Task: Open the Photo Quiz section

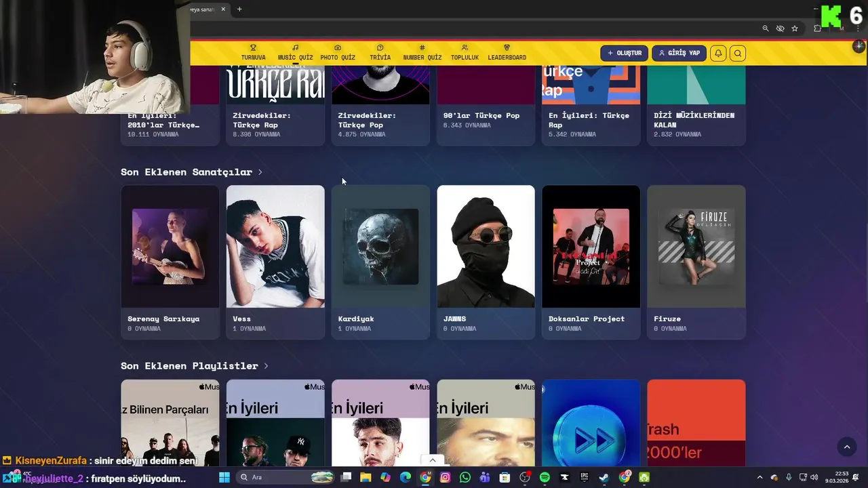Action: [338, 53]
